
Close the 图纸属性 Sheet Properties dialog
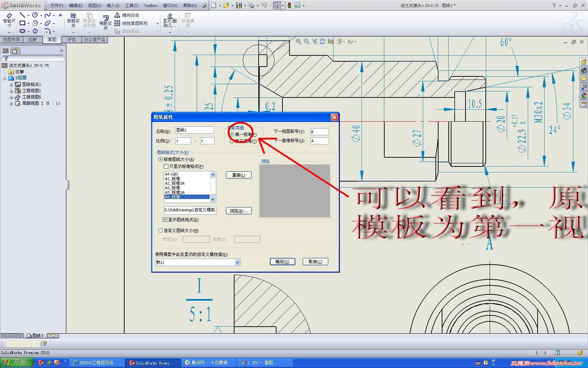[x=334, y=117]
